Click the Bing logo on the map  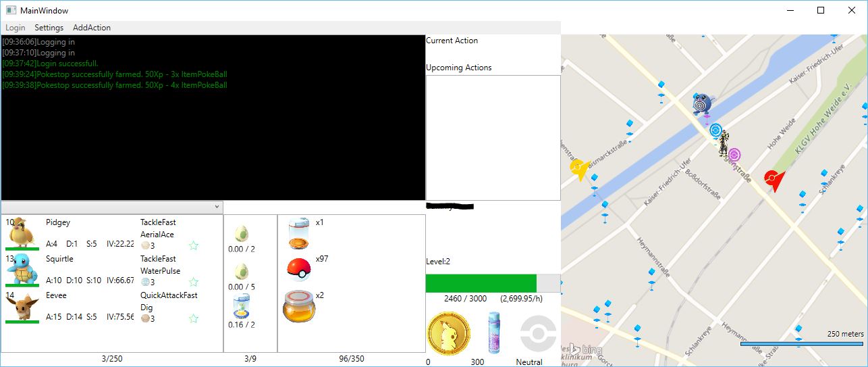tap(587, 349)
